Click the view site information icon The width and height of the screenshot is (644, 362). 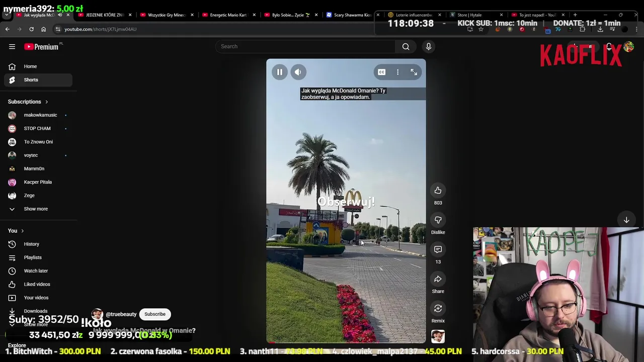point(58,29)
